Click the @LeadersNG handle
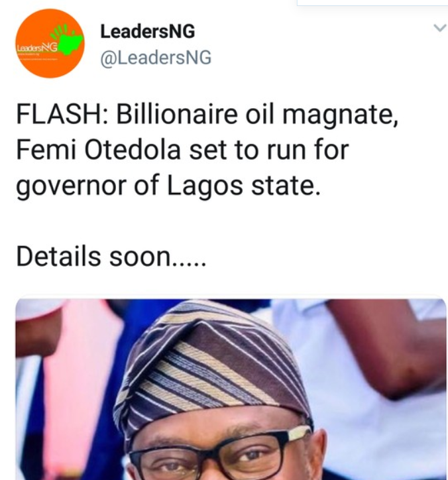 (x=156, y=58)
